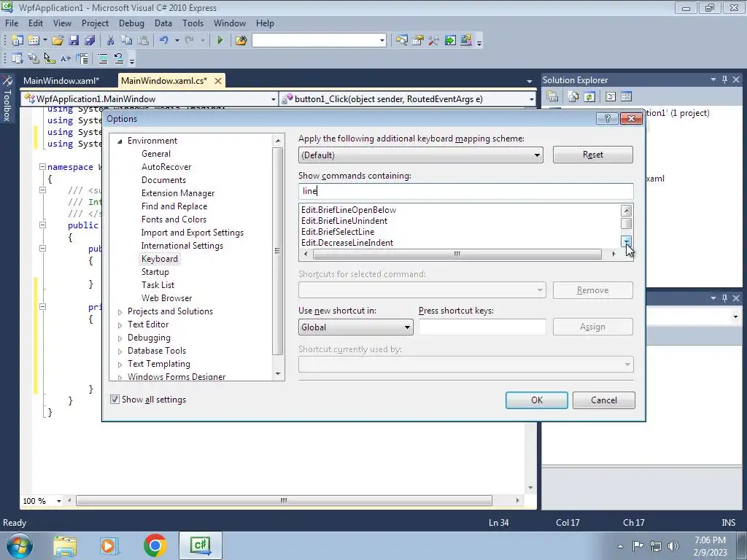Open the Debug menu

(x=131, y=23)
